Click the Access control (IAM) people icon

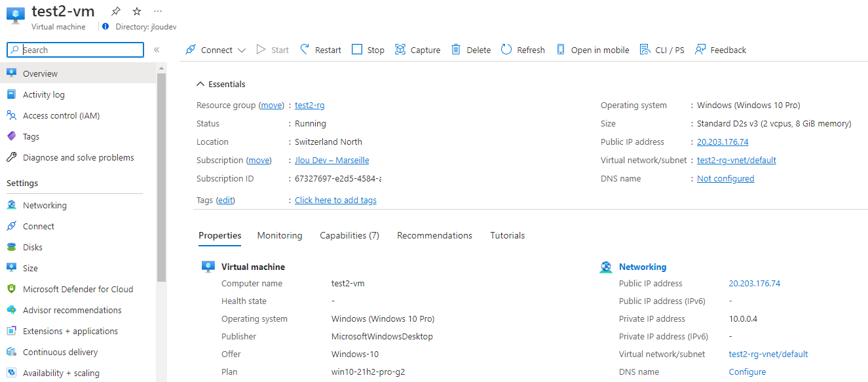pos(11,115)
